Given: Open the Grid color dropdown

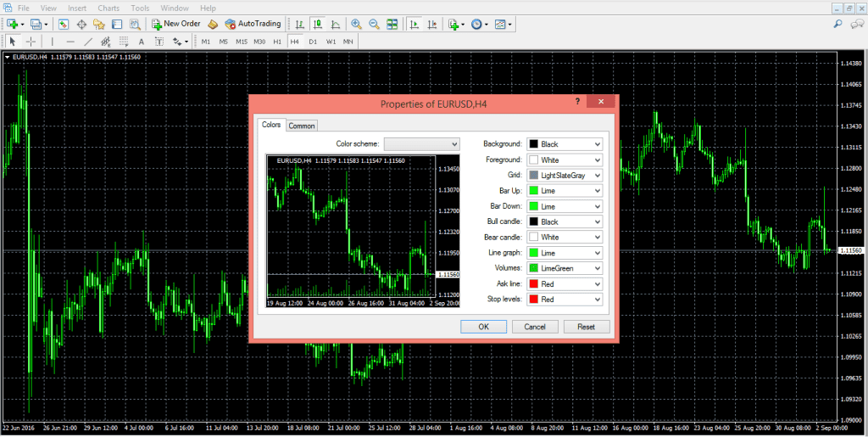Looking at the screenshot, I should point(565,175).
